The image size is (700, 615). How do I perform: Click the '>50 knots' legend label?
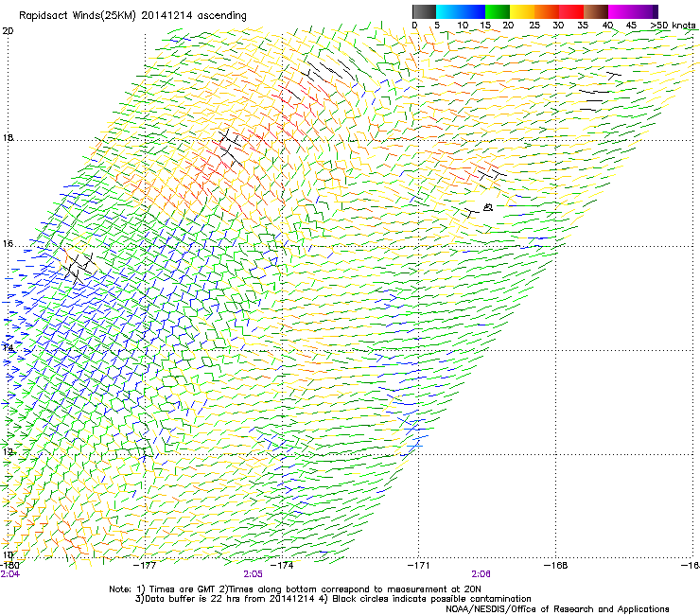click(673, 26)
